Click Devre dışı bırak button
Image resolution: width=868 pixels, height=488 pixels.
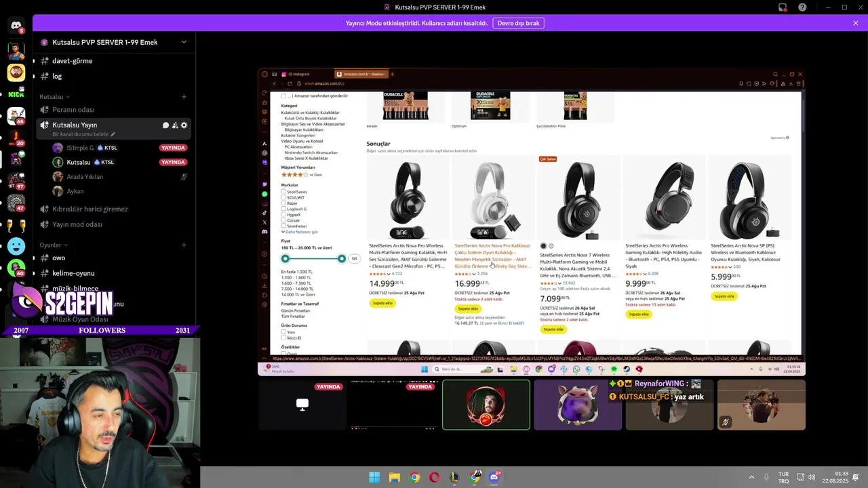(x=518, y=23)
